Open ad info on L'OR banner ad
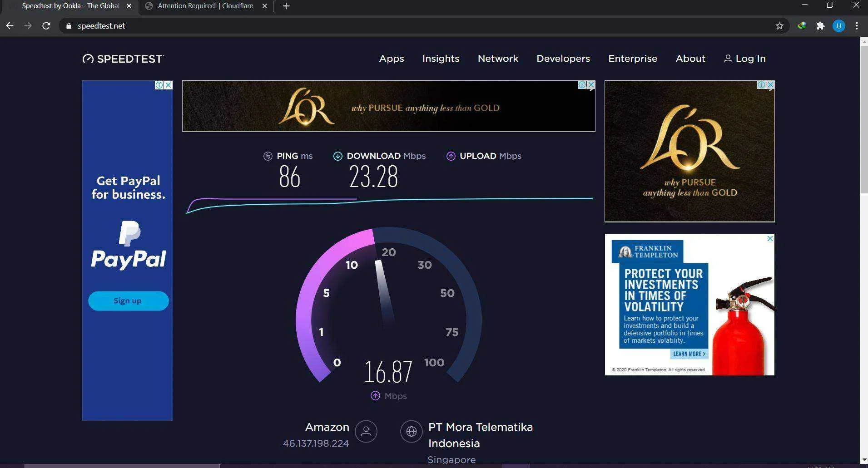Image resolution: width=868 pixels, height=468 pixels. [582, 85]
